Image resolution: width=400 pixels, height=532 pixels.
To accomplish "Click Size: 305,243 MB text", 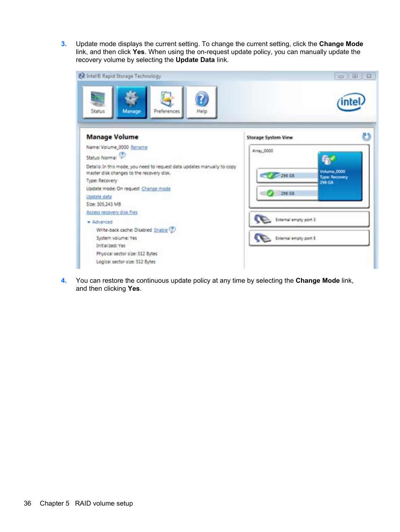I will [x=104, y=204].
